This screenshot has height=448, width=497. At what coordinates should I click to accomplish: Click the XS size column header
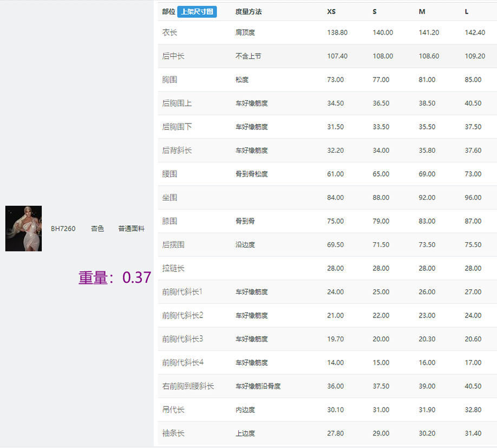point(331,12)
